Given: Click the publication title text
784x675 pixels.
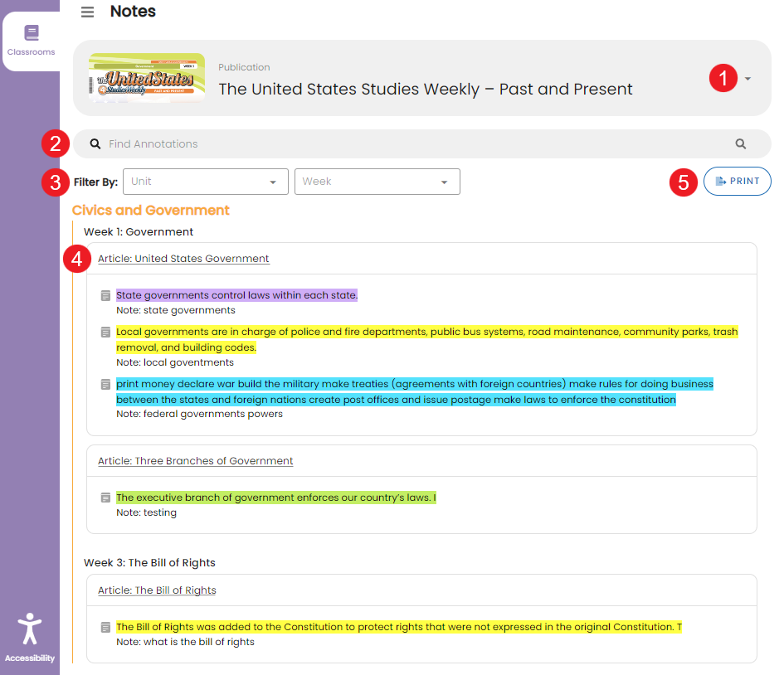Looking at the screenshot, I should click(426, 89).
